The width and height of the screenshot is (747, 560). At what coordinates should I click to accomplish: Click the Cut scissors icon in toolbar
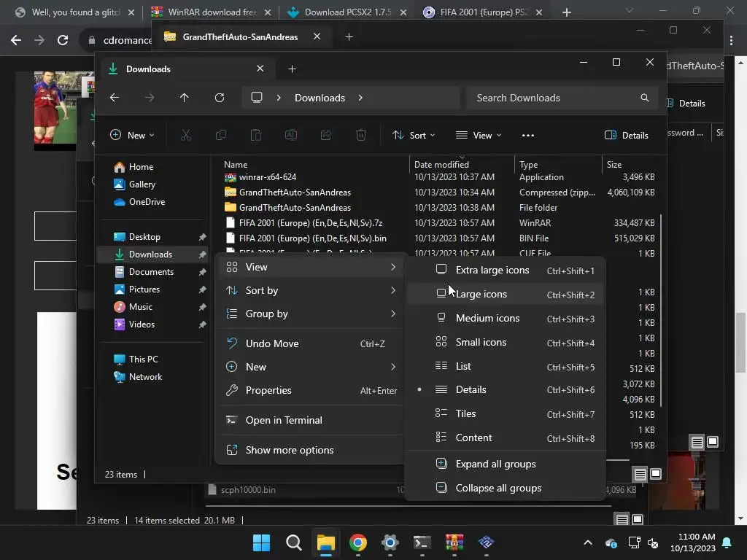(186, 135)
